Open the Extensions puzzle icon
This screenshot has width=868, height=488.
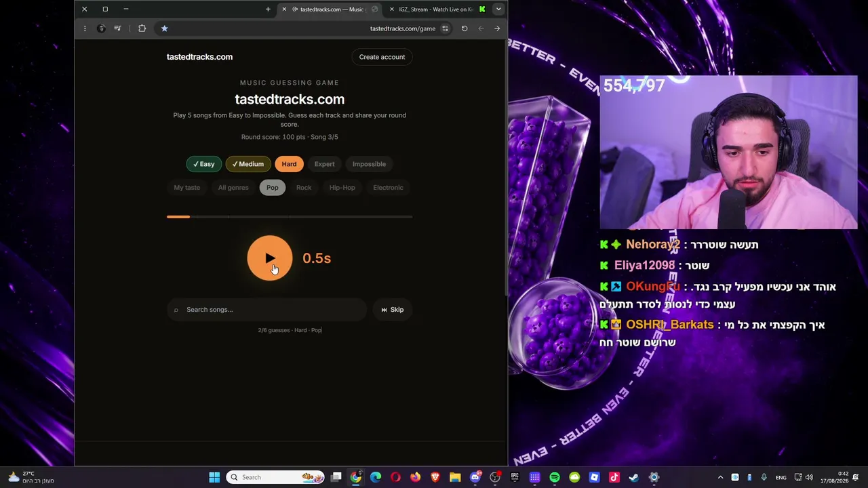click(x=142, y=28)
